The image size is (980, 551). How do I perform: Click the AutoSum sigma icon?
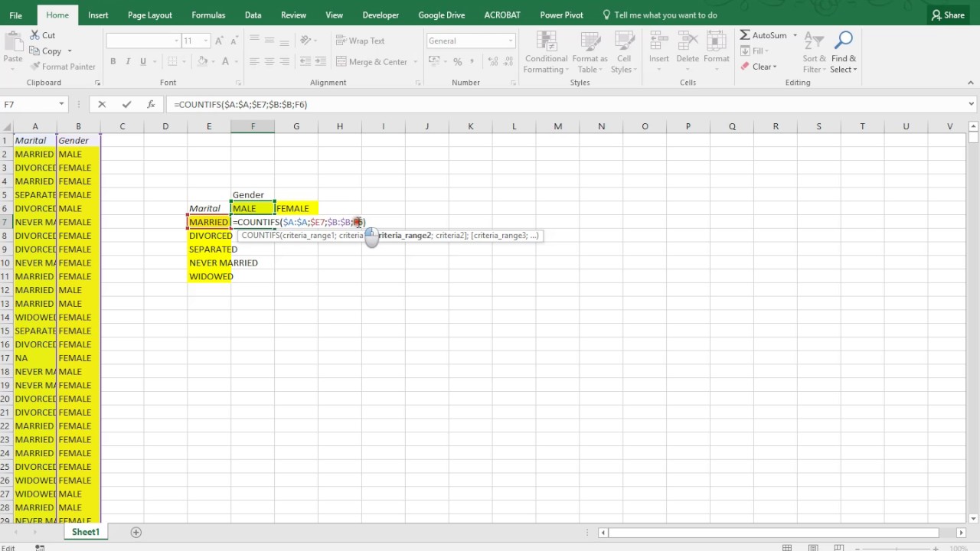click(x=744, y=35)
